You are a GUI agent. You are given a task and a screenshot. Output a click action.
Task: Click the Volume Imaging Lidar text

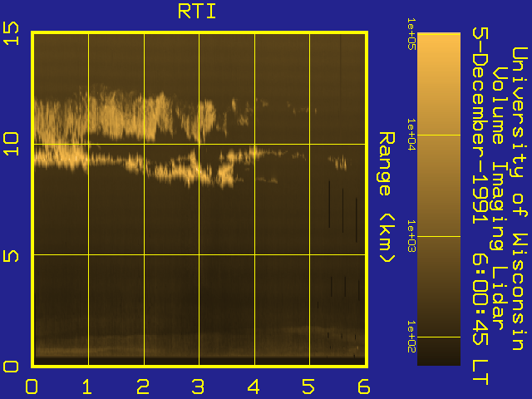coord(500,199)
